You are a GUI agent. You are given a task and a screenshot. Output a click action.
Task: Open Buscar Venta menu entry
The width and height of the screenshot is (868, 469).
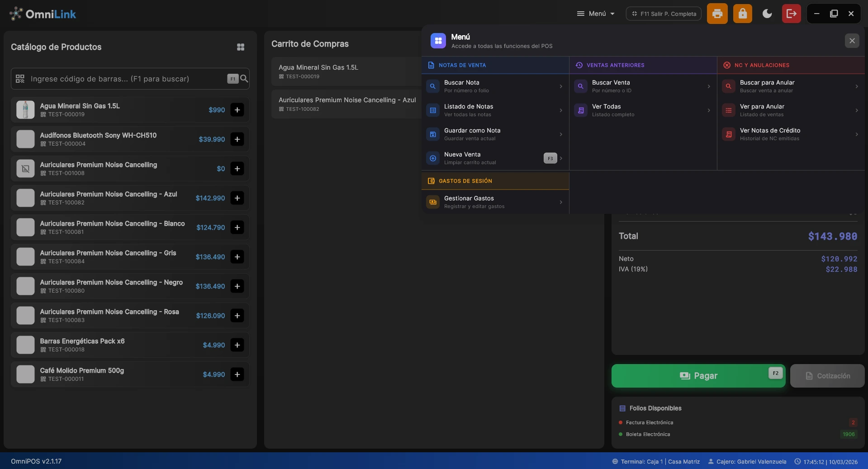(x=643, y=86)
